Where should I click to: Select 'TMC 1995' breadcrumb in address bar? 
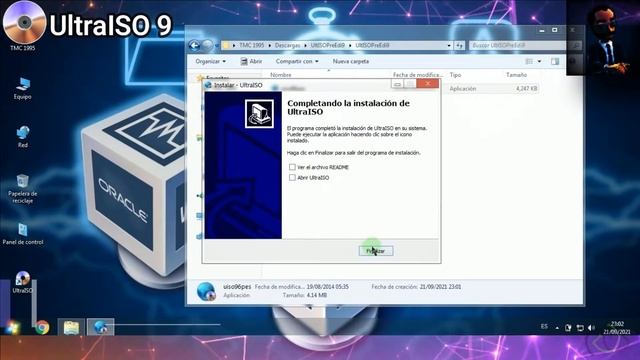click(x=251, y=45)
